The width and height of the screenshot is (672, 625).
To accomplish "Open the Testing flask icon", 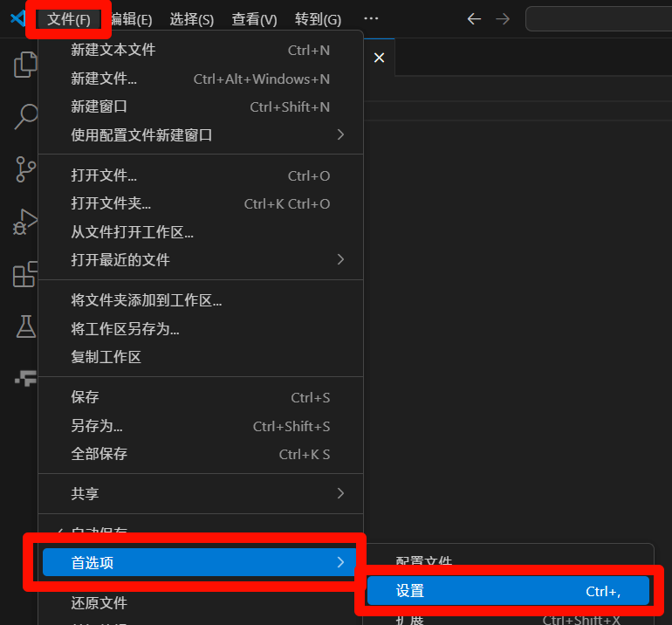I will (x=25, y=326).
